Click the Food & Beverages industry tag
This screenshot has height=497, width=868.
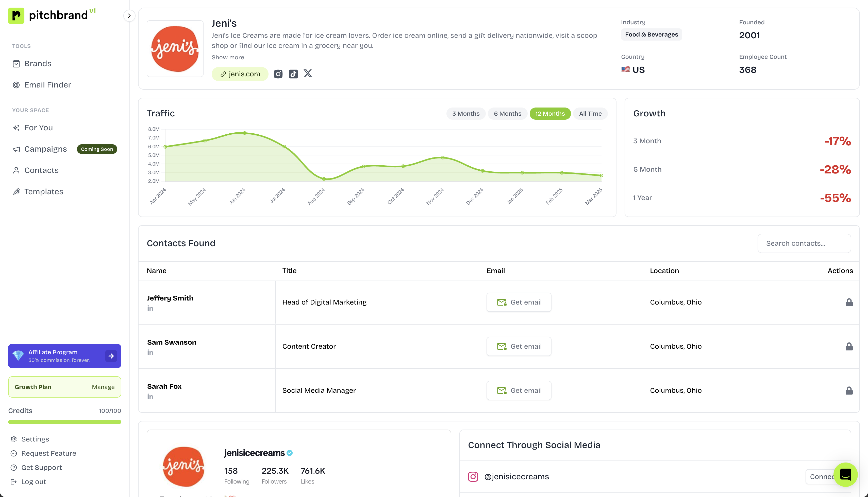pyautogui.click(x=652, y=34)
